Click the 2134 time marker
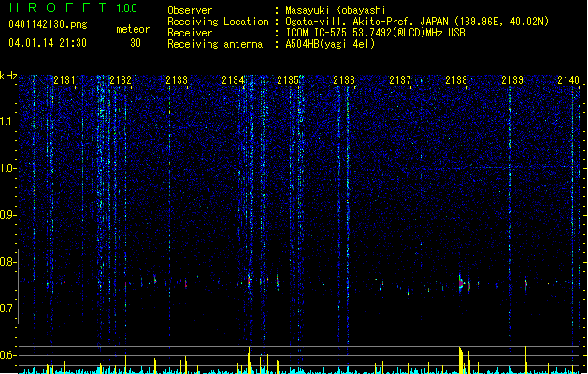 tap(233, 80)
